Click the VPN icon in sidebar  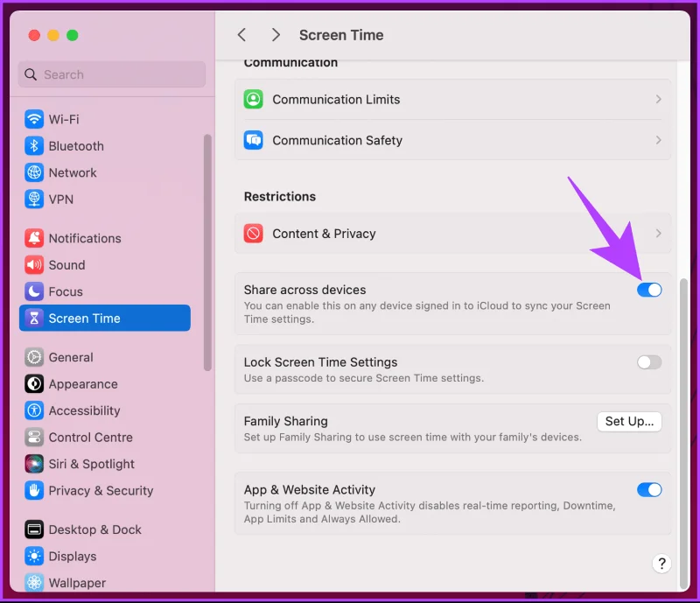click(x=34, y=200)
